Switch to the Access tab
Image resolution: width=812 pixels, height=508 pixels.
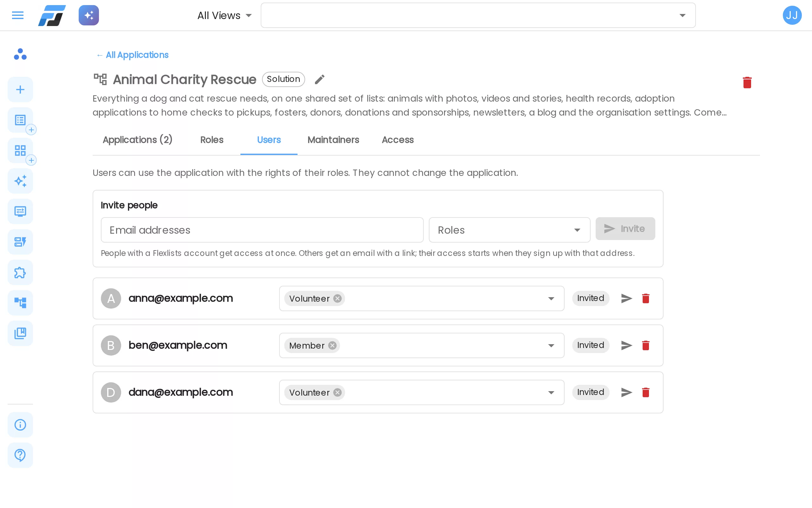[x=398, y=140]
